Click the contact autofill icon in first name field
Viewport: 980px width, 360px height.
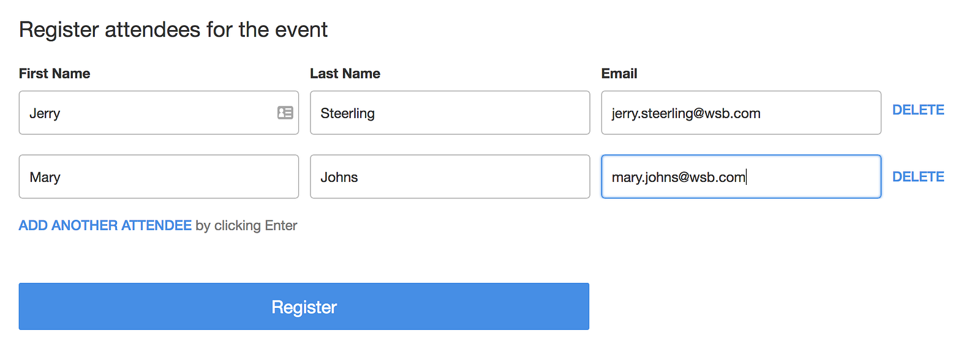(x=285, y=113)
